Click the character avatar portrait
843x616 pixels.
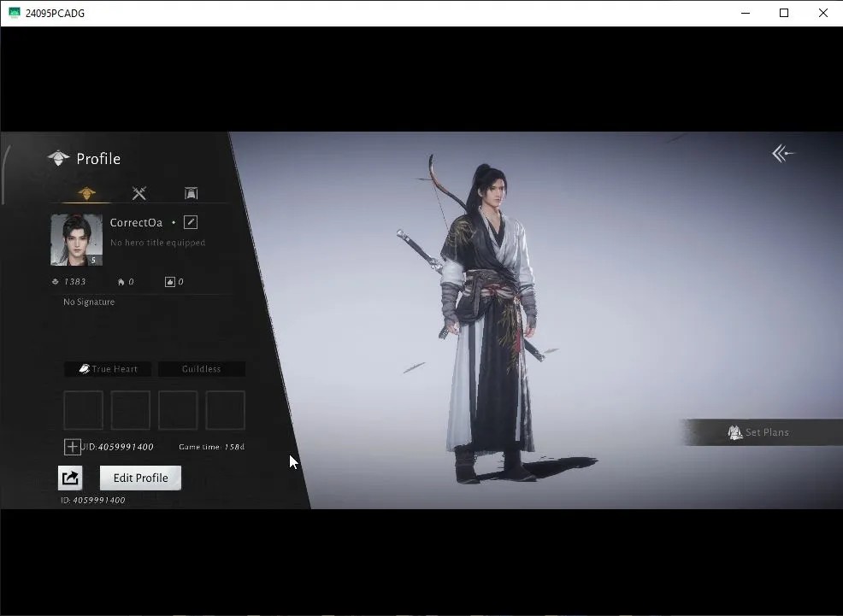[76, 239]
